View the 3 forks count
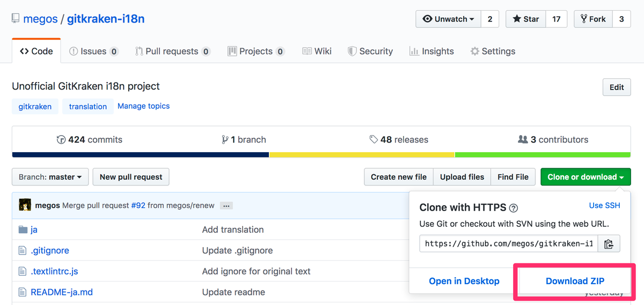The width and height of the screenshot is (644, 305). click(x=621, y=19)
